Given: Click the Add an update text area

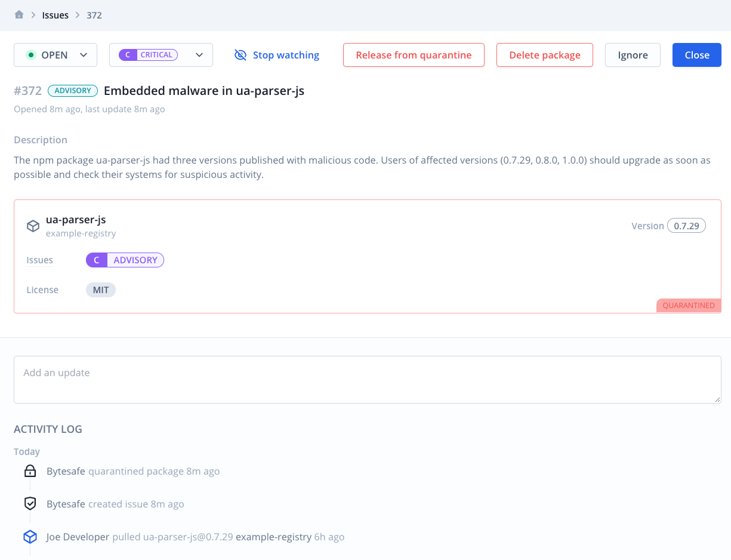Looking at the screenshot, I should [367, 379].
